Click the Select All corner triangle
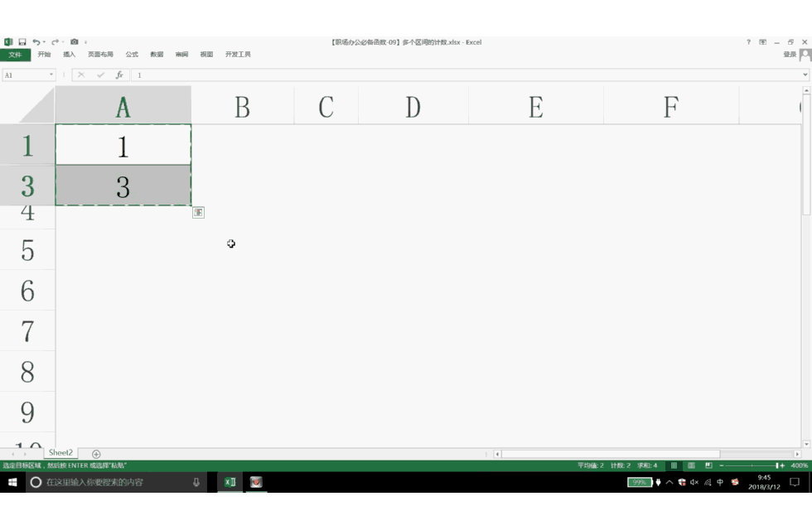The width and height of the screenshot is (812, 530). 36,105
